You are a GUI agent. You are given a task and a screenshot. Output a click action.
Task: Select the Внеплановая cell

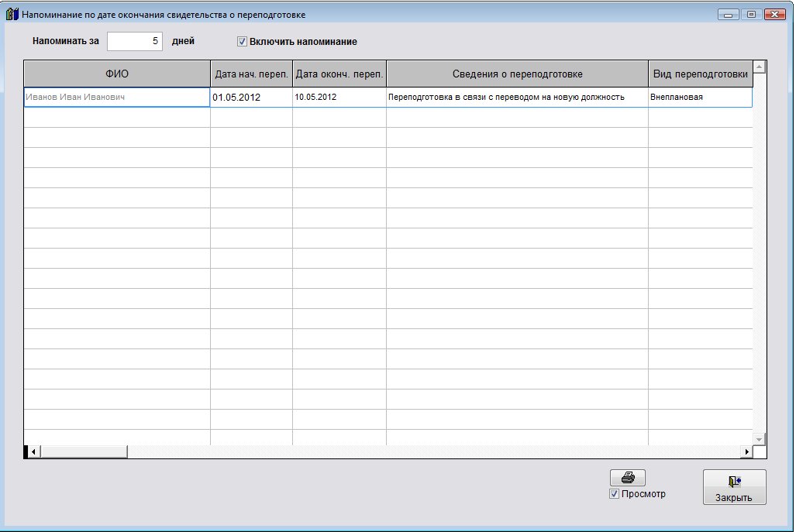click(x=700, y=97)
